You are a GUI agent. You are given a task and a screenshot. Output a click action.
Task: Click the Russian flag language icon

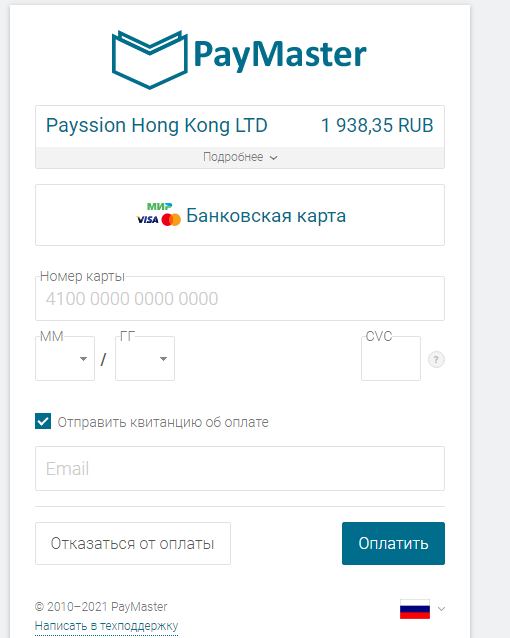pyautogui.click(x=415, y=609)
